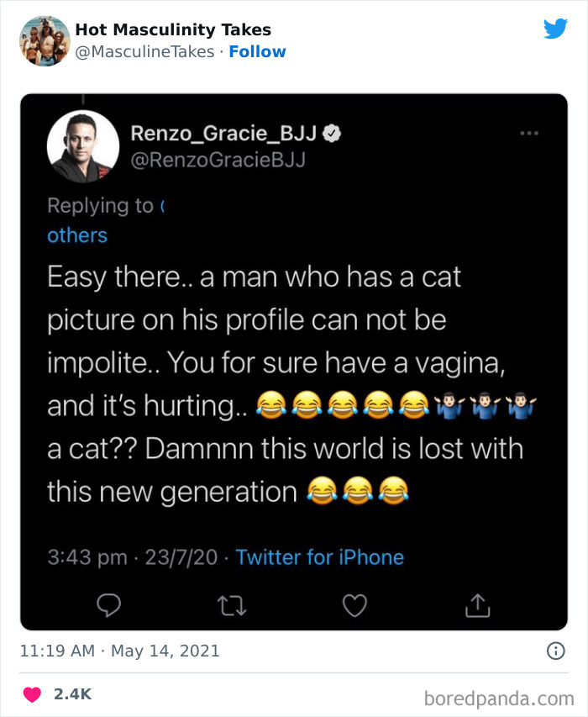Toggle the retweet on this tweet
This screenshot has width=588, height=717.
pos(231,605)
